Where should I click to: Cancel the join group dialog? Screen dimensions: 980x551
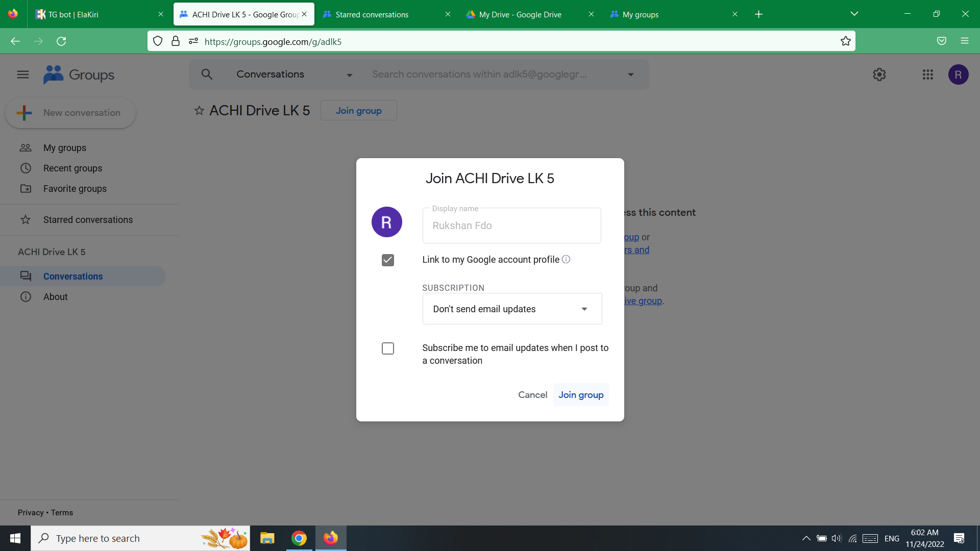(532, 395)
